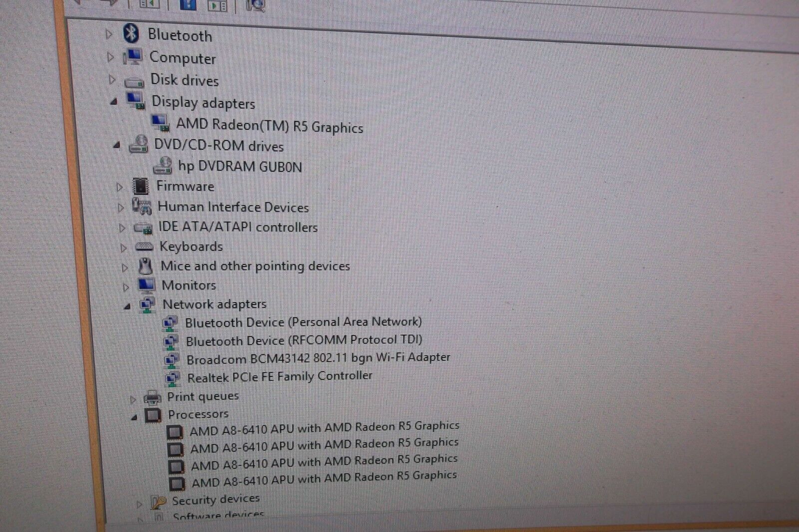Image resolution: width=799 pixels, height=532 pixels.
Task: Click the Mice and other pointing devices icon
Action: pyautogui.click(x=145, y=266)
